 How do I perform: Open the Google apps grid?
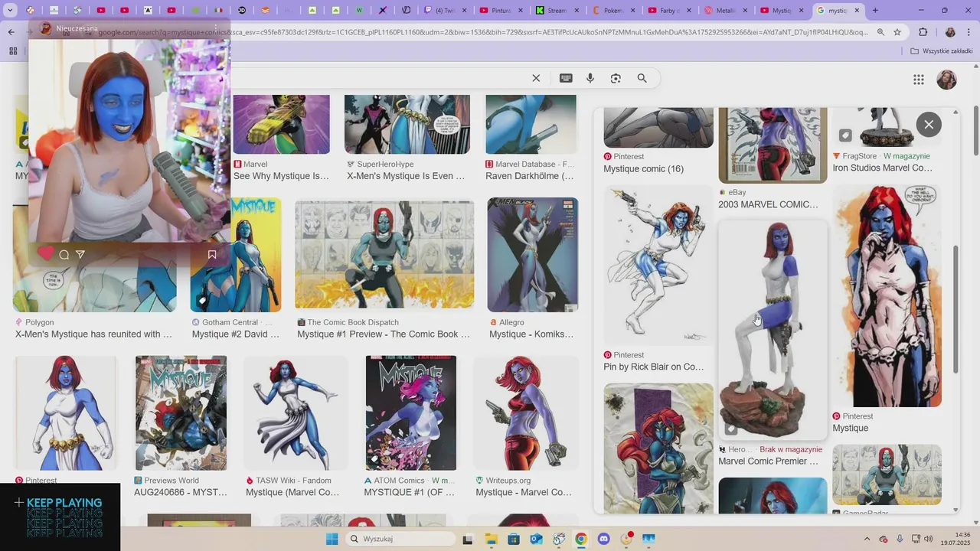click(919, 80)
